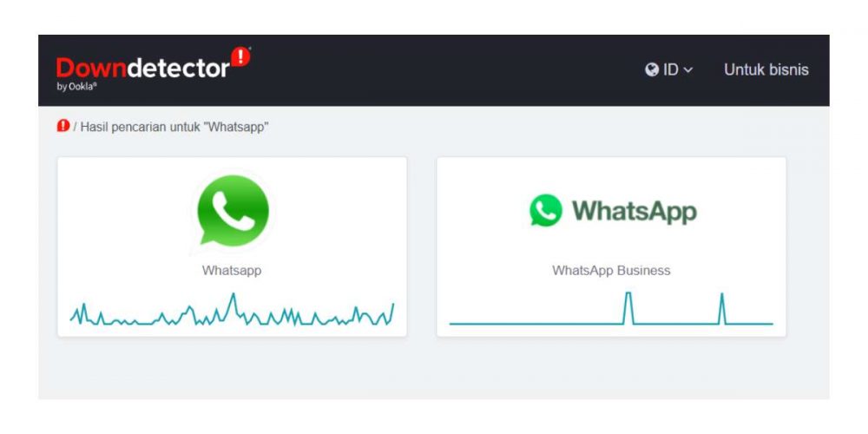Click the globe icon next to ID

(652, 69)
